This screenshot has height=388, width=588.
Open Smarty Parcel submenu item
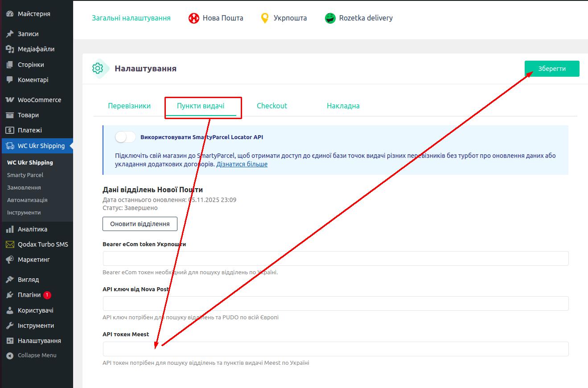click(25, 175)
